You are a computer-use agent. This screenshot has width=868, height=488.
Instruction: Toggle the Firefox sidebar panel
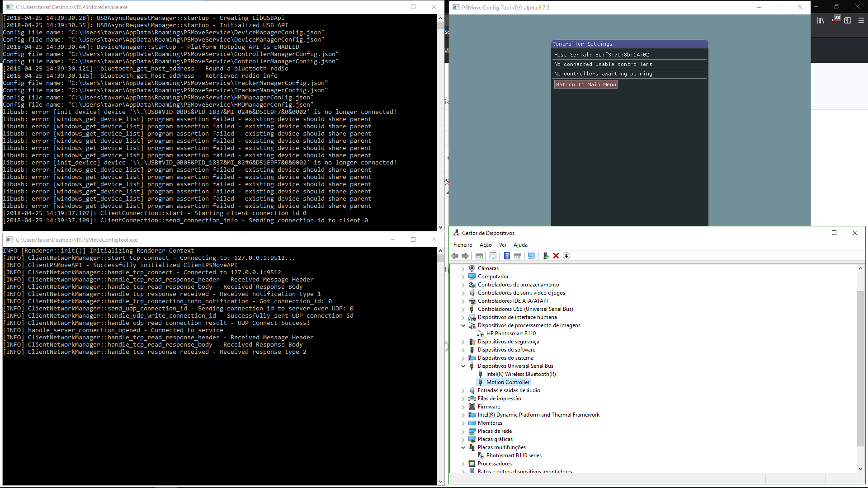click(848, 20)
